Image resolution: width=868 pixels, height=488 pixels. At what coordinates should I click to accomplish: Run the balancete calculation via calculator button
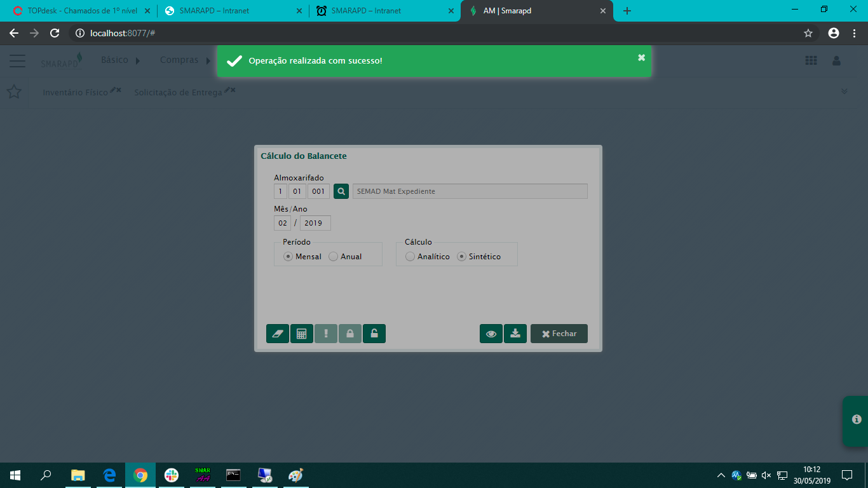click(x=302, y=334)
